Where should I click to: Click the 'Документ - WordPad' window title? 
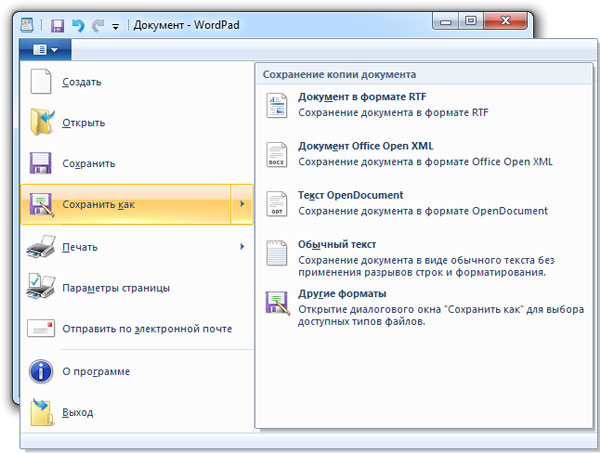click(186, 25)
